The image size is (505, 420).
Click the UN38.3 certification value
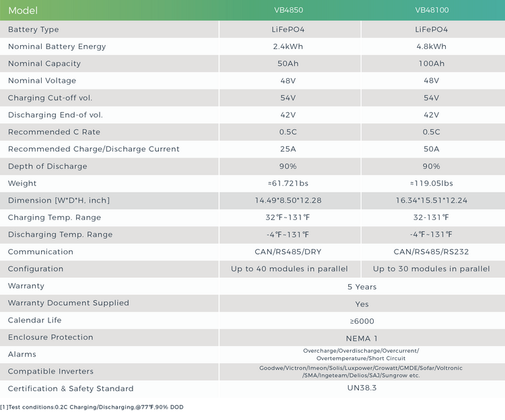point(362,389)
